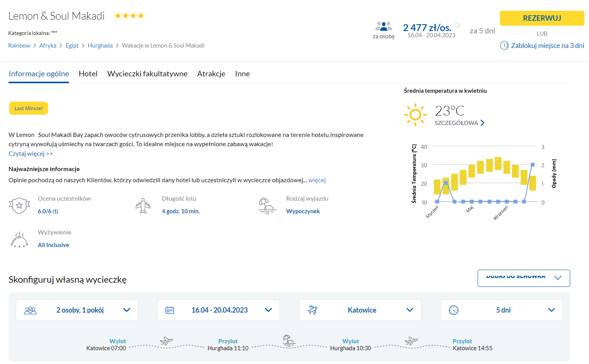The image size is (589, 364).
Task: Select the Atrakcje tab
Action: [211, 74]
